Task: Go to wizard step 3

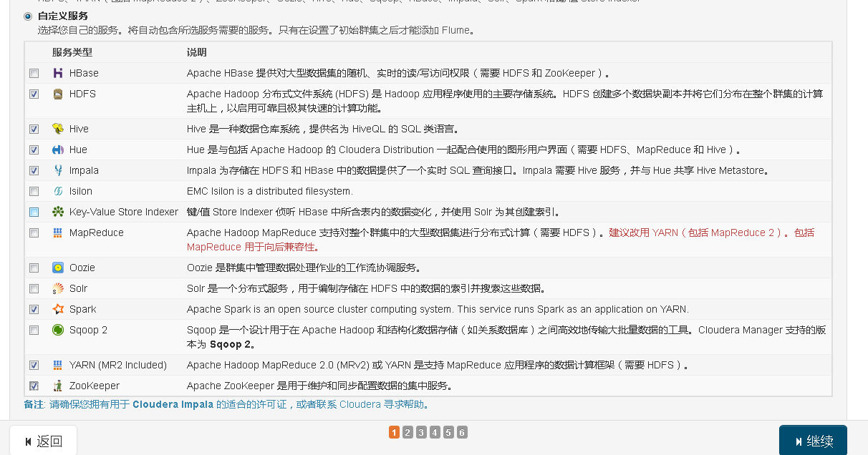Action: [x=421, y=432]
